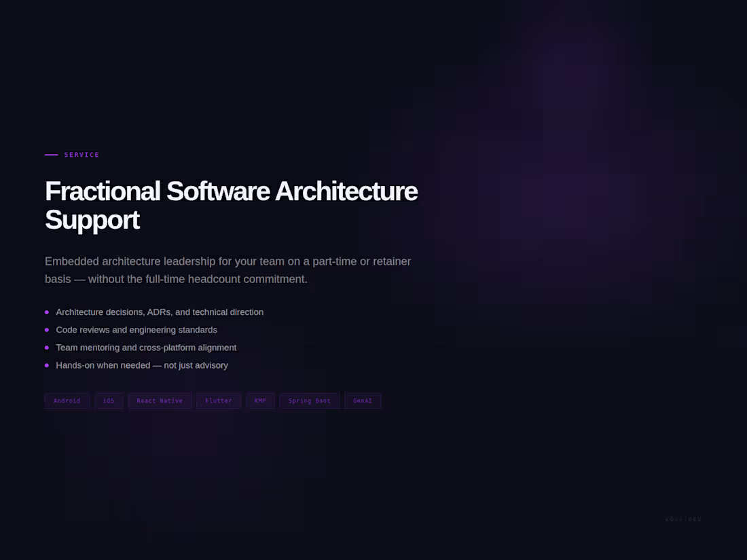Toggle the React Native tag
The image size is (747, 560).
pos(160,400)
